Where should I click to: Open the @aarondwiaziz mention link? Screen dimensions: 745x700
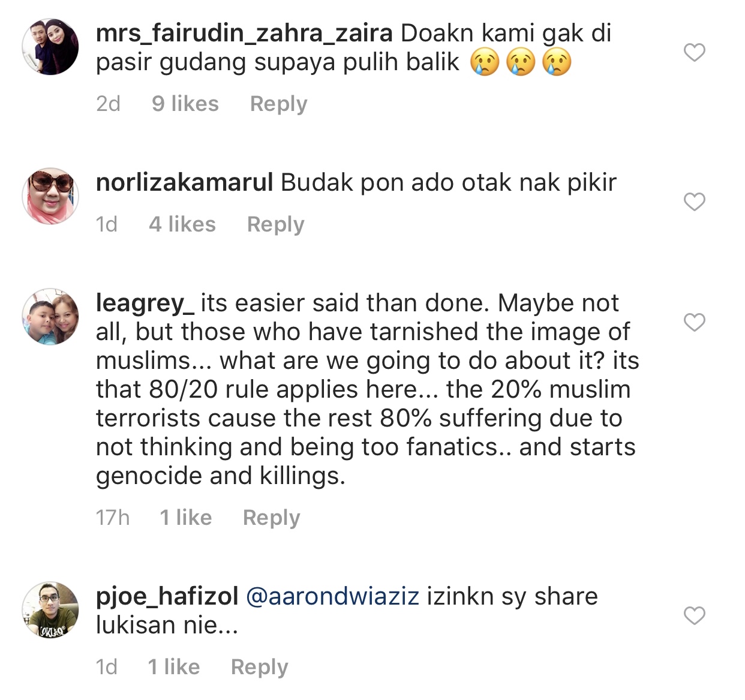pos(332,597)
